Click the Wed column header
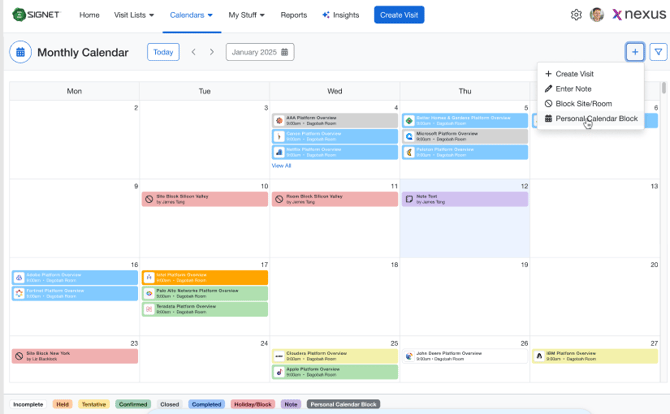 point(335,91)
